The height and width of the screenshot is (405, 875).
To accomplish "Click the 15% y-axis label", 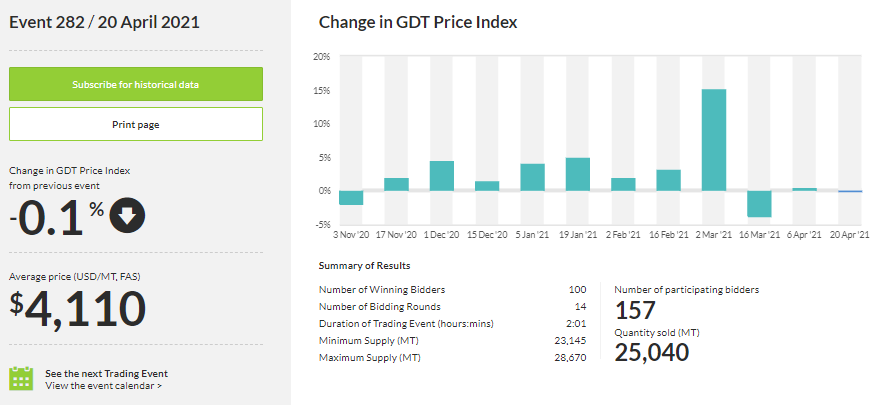I will click(322, 90).
